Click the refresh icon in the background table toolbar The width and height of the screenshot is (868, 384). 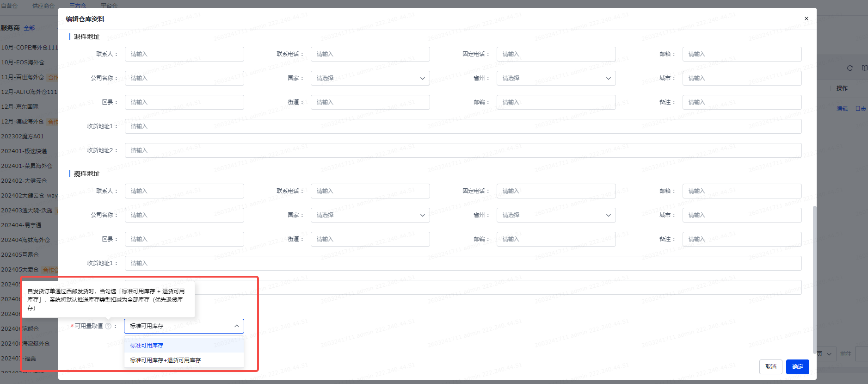[850, 68]
